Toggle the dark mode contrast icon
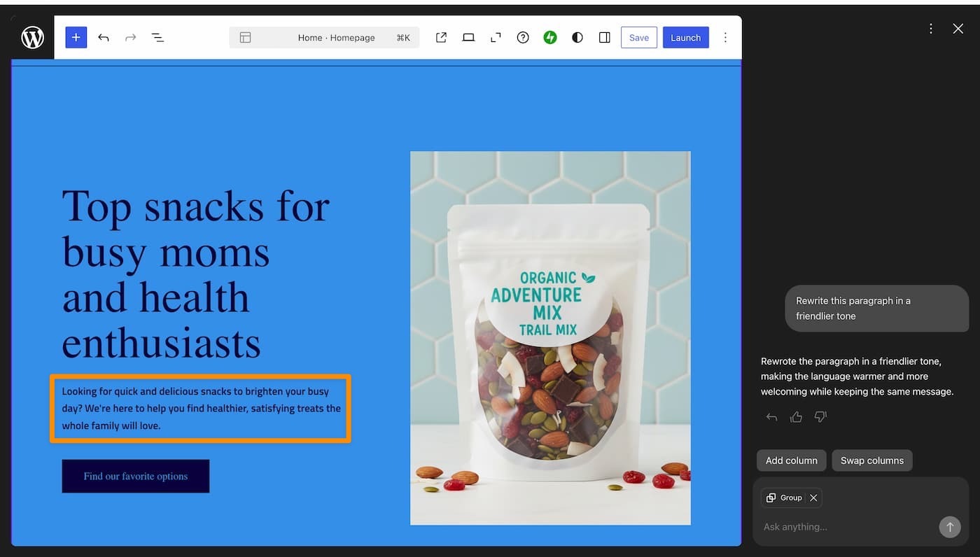Screen dimensions: 980x557 (577, 37)
